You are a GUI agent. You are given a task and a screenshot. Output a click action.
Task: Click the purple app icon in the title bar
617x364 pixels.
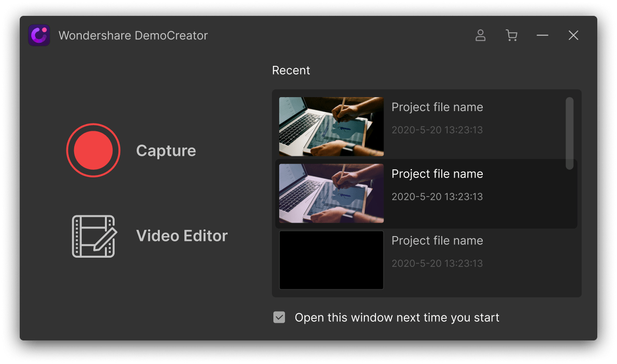click(39, 35)
